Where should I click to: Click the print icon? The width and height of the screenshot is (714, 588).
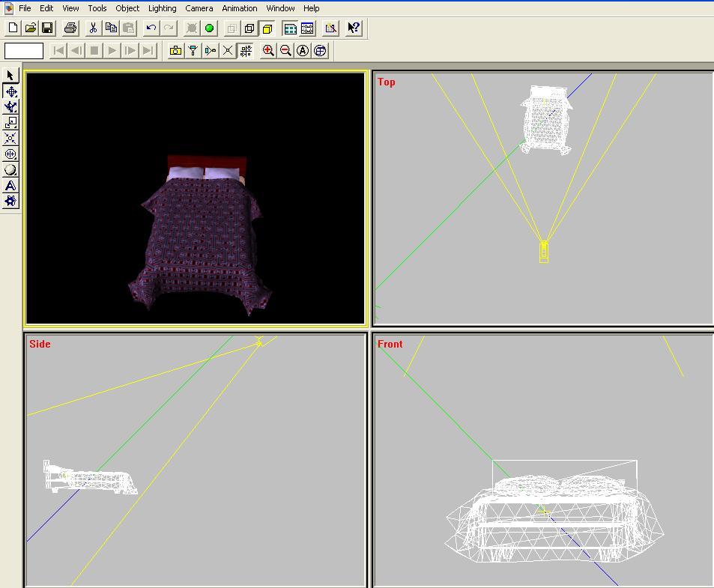click(x=70, y=28)
